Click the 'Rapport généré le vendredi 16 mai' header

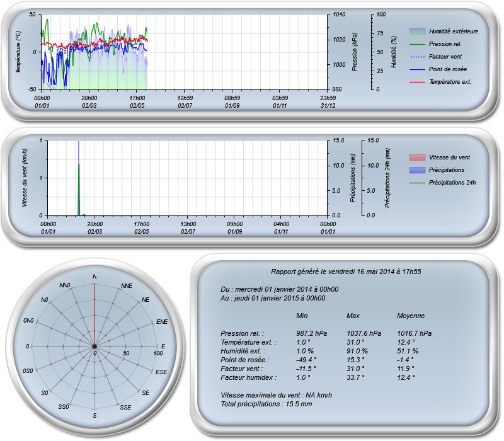[x=346, y=272]
